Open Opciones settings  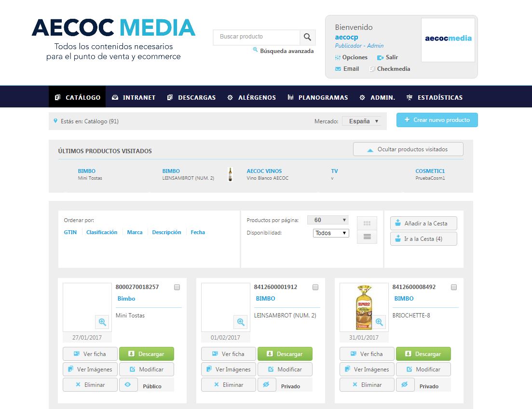[x=351, y=57]
